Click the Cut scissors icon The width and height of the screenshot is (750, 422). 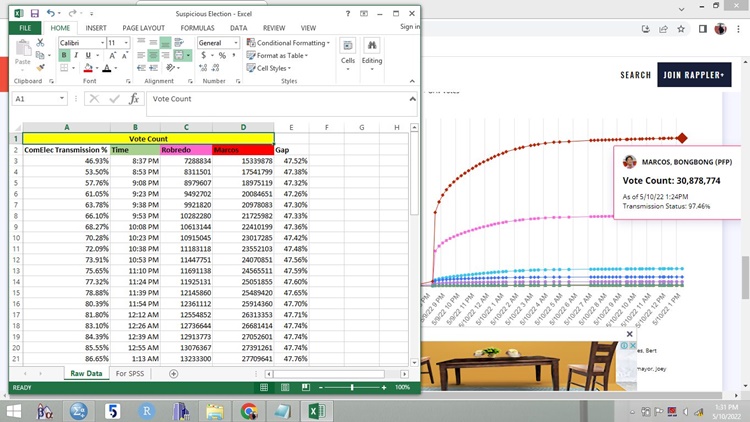pos(40,43)
